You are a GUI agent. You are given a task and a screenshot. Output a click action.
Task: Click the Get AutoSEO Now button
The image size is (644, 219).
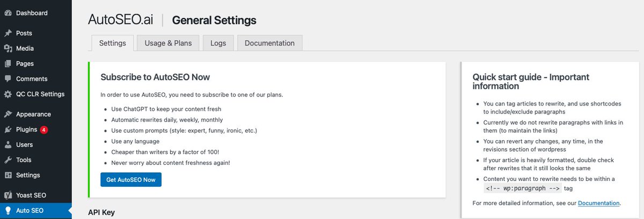coord(131,180)
